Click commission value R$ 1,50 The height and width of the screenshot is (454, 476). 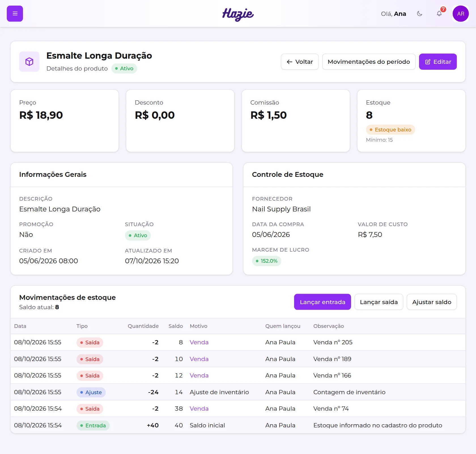point(269,115)
